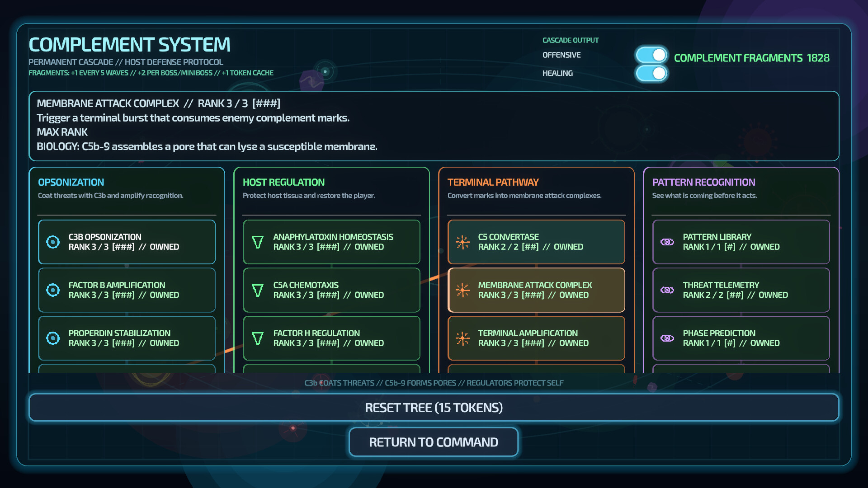The image size is (868, 488).
Task: Select the Factor B Amplification label text
Action: coord(117,285)
